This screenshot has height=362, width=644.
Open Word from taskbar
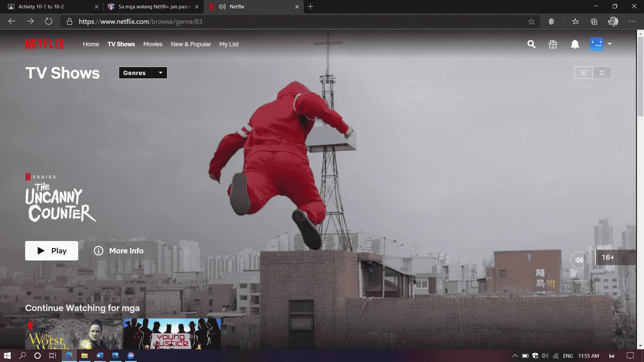pos(100,356)
